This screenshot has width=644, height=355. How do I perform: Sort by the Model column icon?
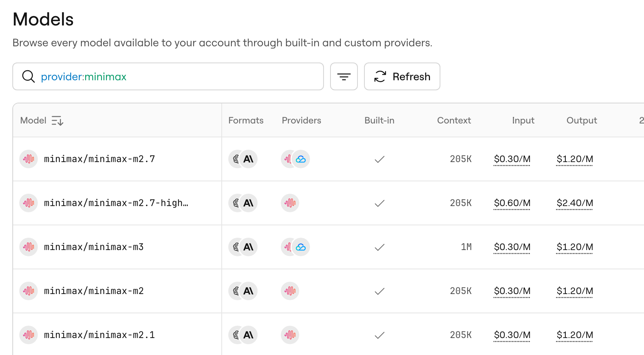click(x=57, y=121)
